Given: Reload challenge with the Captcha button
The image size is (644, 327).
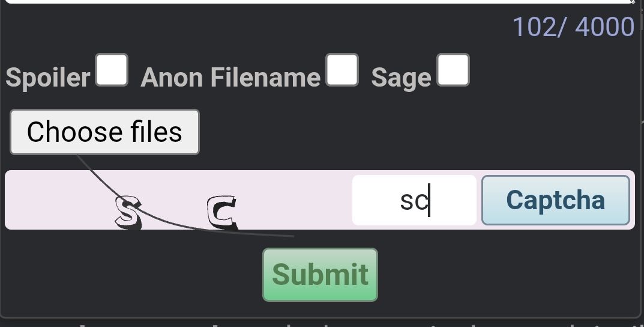Looking at the screenshot, I should pos(556,200).
